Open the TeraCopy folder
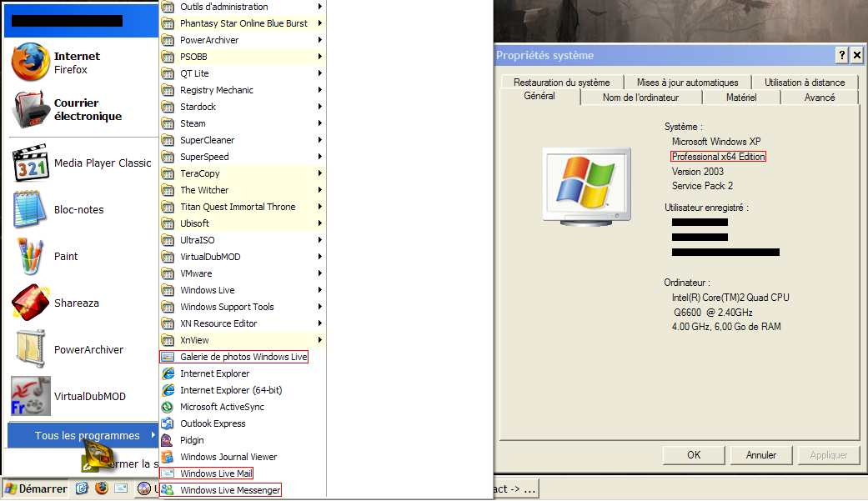The height and width of the screenshot is (501, 868). point(243,173)
